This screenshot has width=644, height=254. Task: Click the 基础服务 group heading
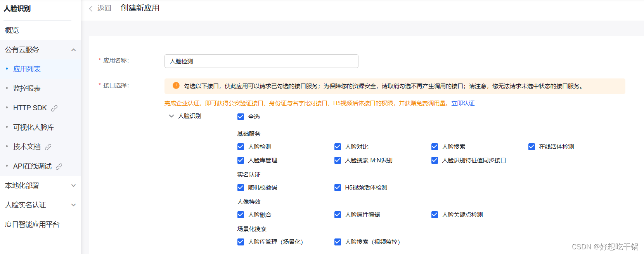pos(249,134)
